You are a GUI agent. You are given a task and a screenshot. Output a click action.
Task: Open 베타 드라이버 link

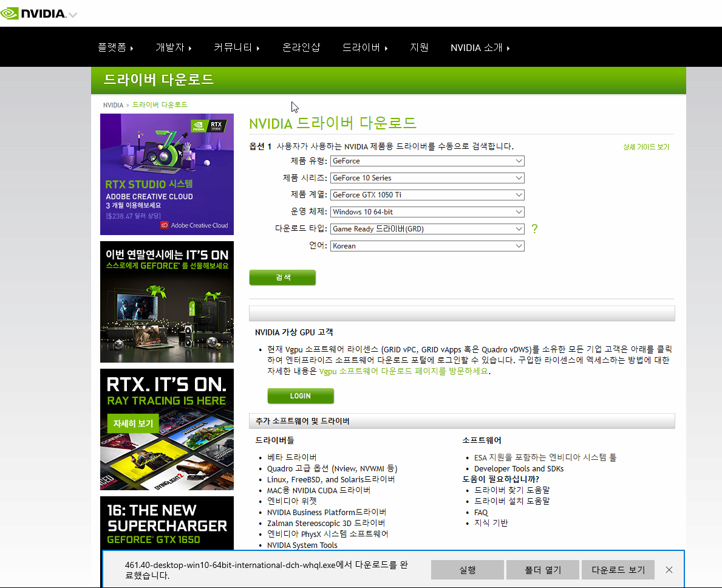291,457
